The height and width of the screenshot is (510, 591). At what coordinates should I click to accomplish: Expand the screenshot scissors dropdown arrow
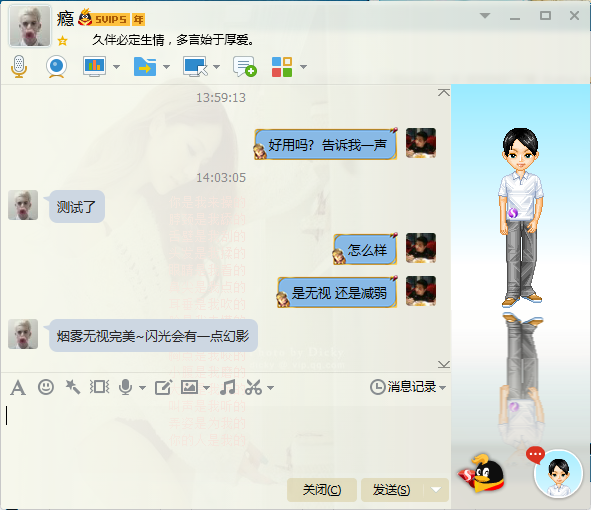[x=270, y=387]
